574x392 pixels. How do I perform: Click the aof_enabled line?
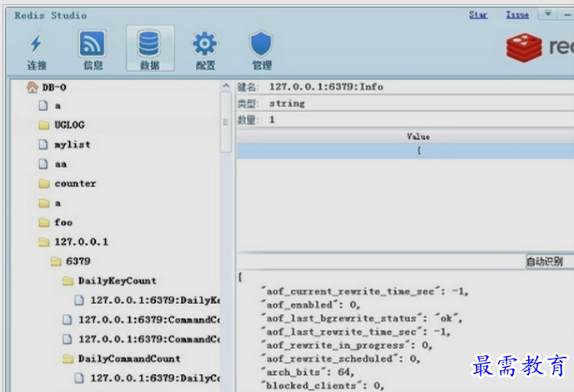pos(310,305)
